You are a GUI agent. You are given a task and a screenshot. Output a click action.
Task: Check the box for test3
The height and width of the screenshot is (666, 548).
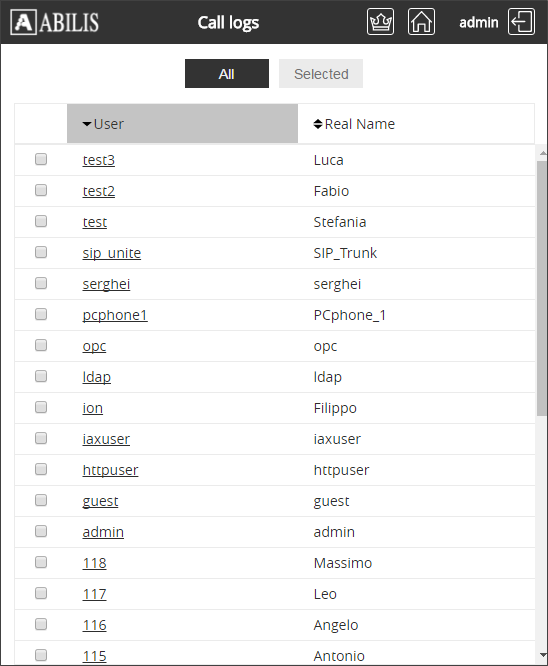pos(41,159)
